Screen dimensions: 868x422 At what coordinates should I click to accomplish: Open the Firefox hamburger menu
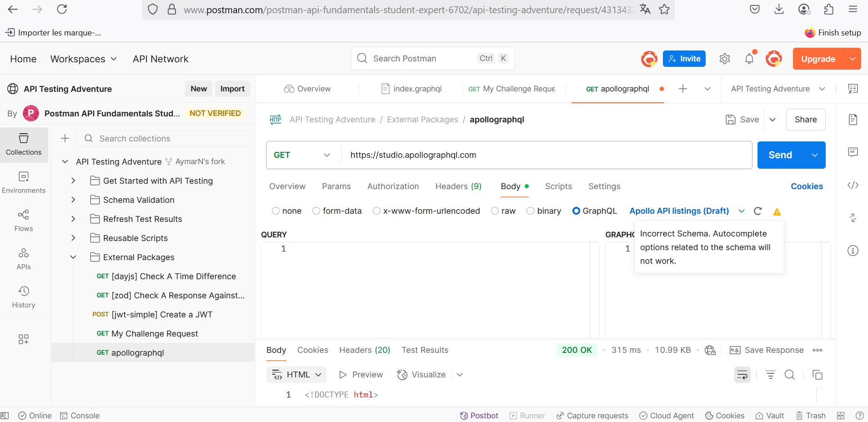tap(853, 9)
